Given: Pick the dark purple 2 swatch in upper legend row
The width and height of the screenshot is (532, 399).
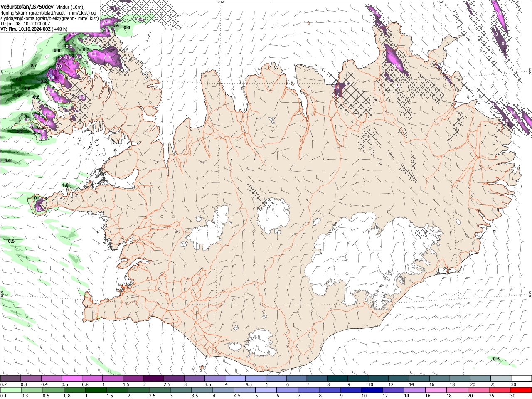Looking at the screenshot, I should tap(153, 379).
